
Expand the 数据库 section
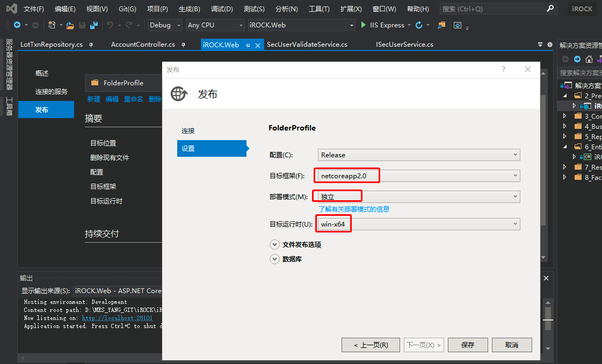274,259
